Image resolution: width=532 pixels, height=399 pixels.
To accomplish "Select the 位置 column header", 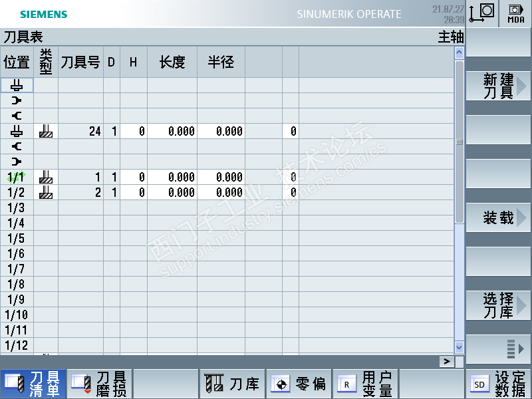I will [x=17, y=62].
